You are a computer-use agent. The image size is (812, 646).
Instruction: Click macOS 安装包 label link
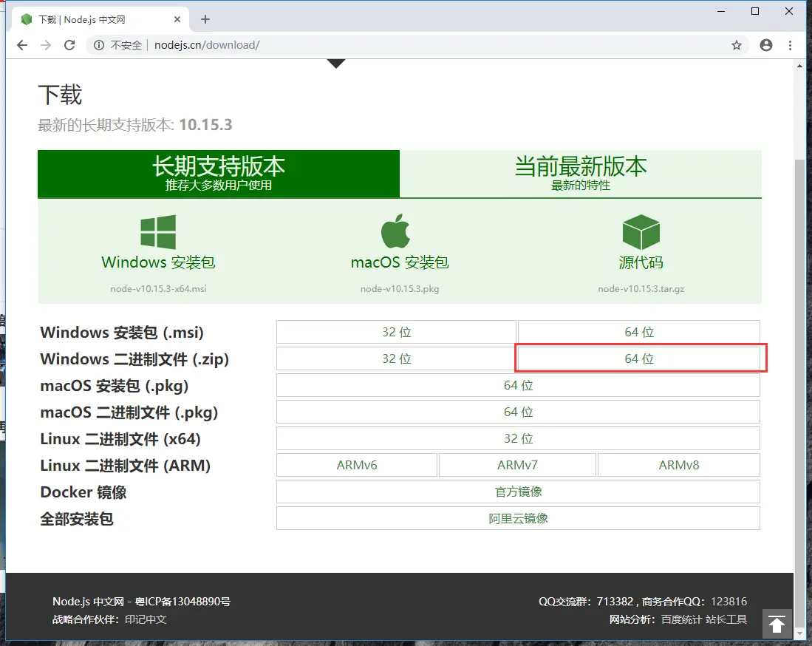click(x=400, y=262)
